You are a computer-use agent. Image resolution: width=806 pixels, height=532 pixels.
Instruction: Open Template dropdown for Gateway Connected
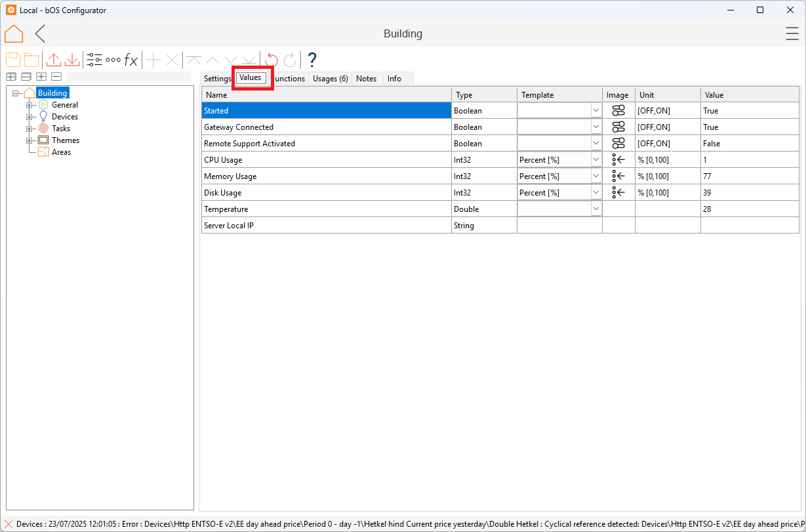pos(595,127)
